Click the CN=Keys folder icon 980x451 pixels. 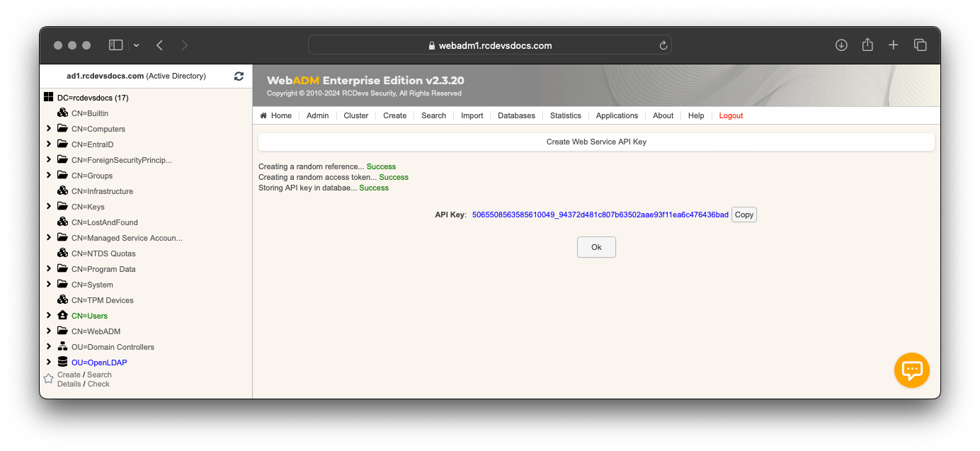[x=63, y=207]
